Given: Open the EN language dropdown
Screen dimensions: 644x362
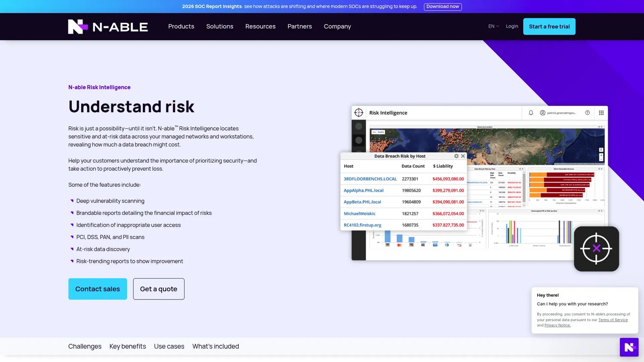Looking at the screenshot, I should pyautogui.click(x=493, y=26).
